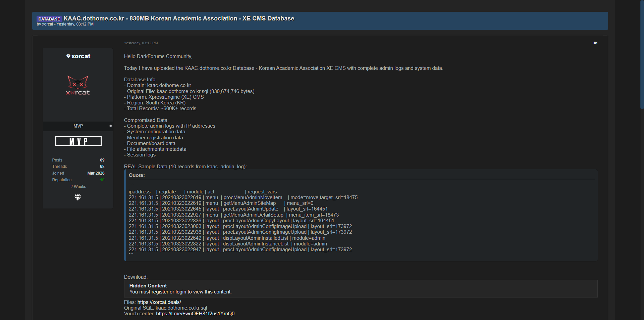Click the login link in Hidden Content
The height and width of the screenshot is (320, 644).
click(180, 292)
